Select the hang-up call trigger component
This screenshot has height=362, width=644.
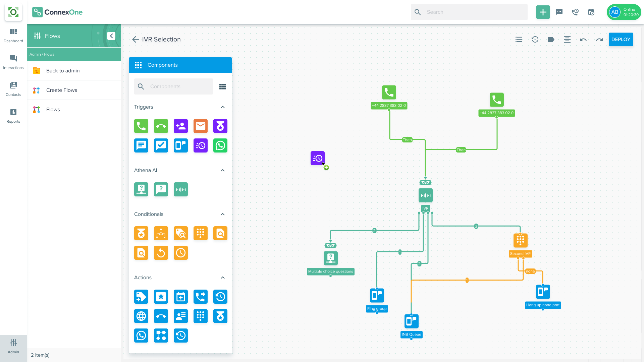coord(161,126)
